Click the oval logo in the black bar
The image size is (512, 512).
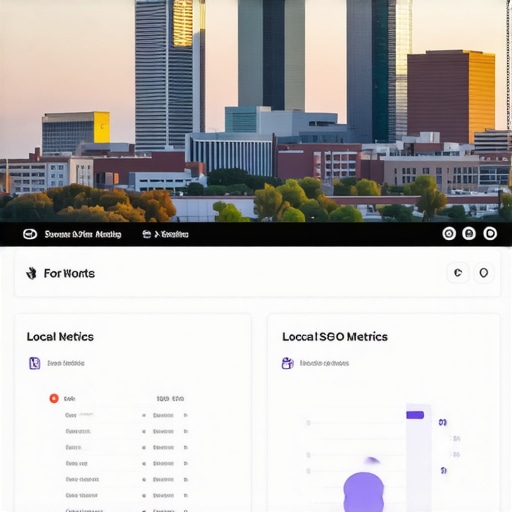[30, 234]
